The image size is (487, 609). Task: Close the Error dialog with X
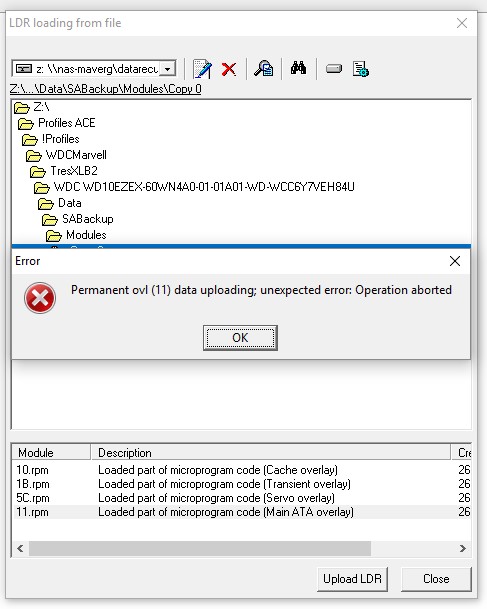pyautogui.click(x=455, y=261)
